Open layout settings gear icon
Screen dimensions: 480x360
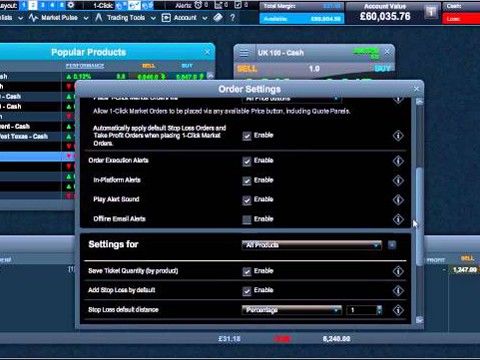[x=71, y=5]
